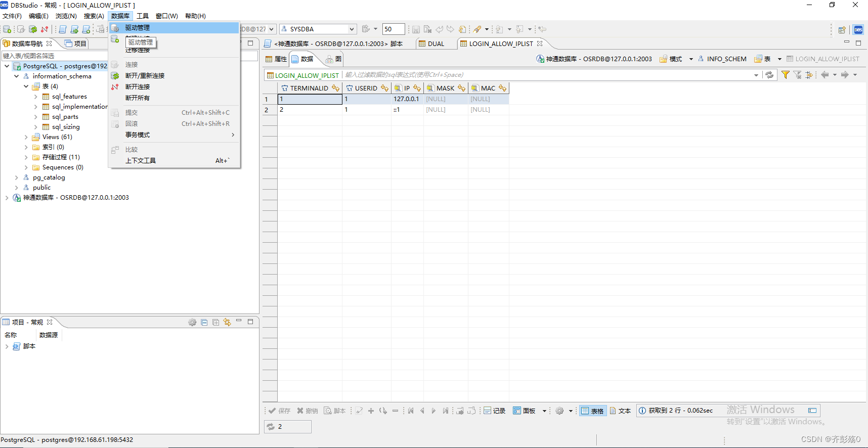The image size is (868, 448).
Task: Click the row limit field showing 50
Action: point(393,29)
